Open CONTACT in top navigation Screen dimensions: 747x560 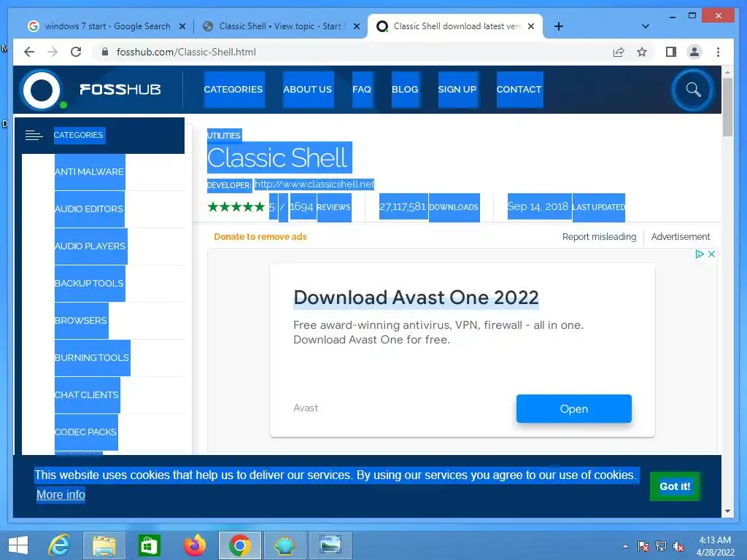(519, 90)
